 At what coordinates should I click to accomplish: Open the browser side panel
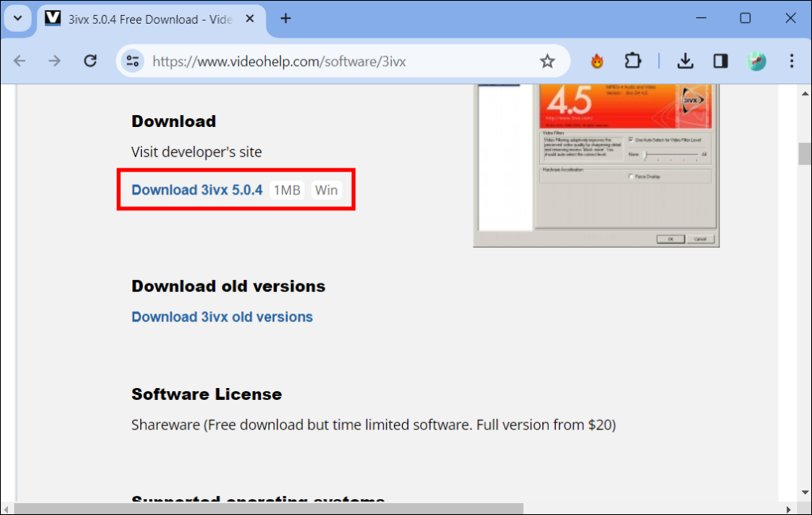point(720,60)
